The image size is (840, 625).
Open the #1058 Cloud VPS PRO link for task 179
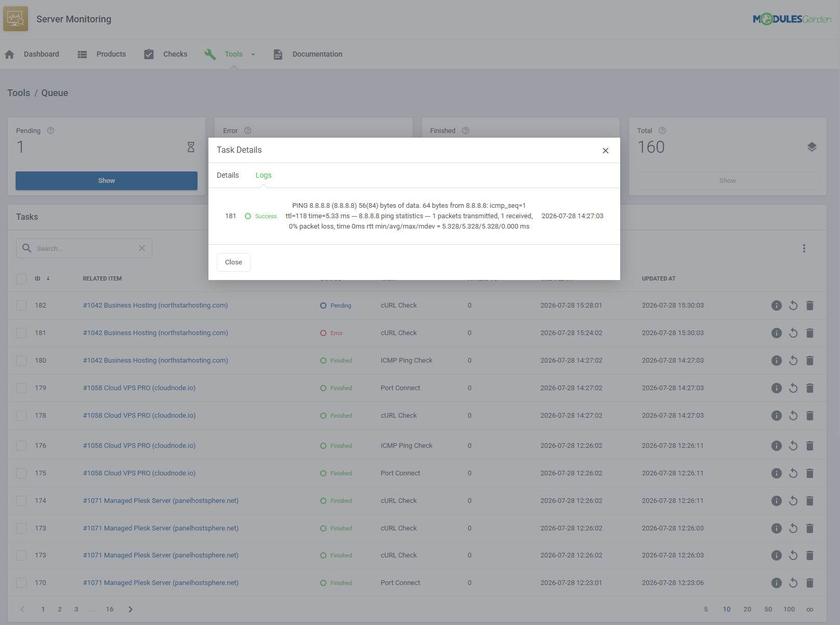click(139, 388)
